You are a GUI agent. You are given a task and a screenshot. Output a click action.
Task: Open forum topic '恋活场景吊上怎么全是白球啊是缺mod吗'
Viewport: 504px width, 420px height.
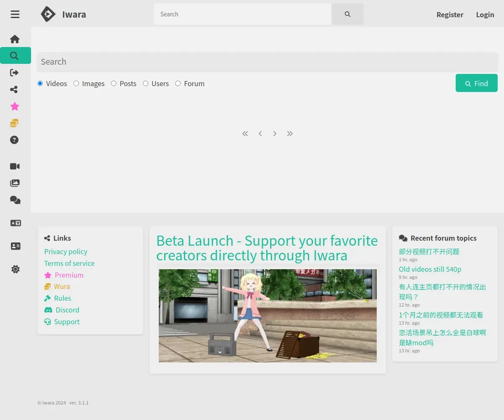(443, 338)
